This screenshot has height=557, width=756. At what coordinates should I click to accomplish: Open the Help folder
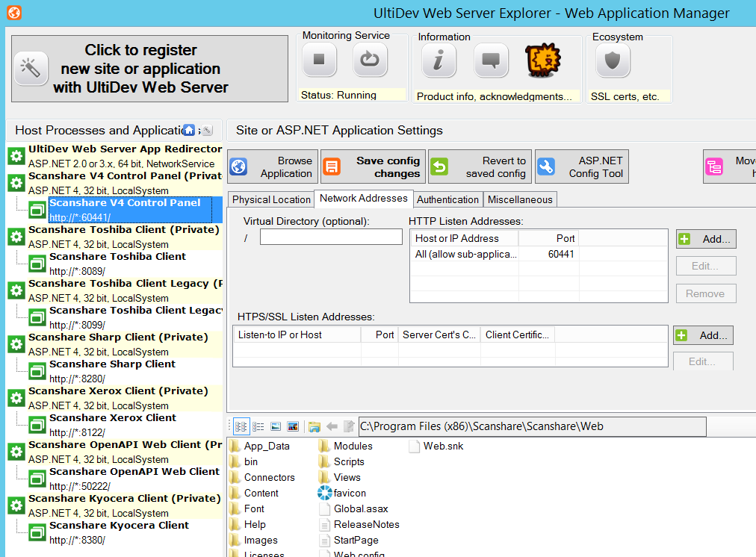(248, 524)
